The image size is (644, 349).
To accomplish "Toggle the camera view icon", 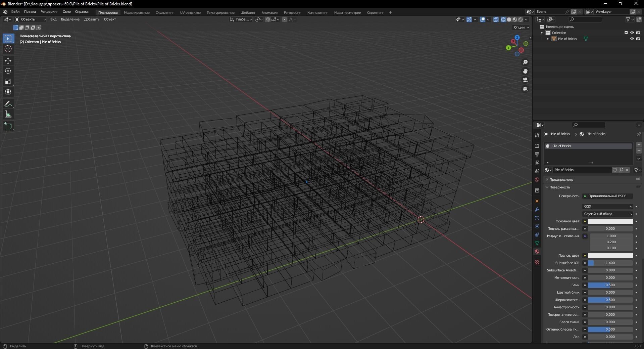I will [x=525, y=80].
